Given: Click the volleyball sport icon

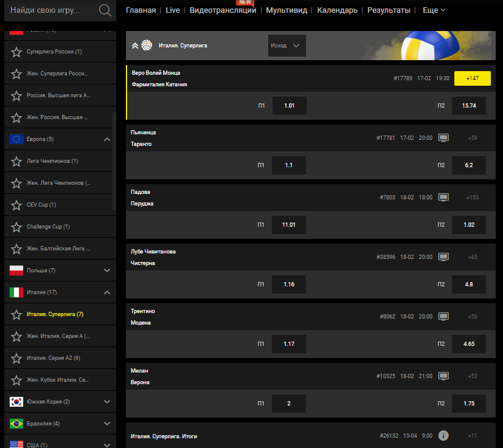Looking at the screenshot, I should 147,45.
